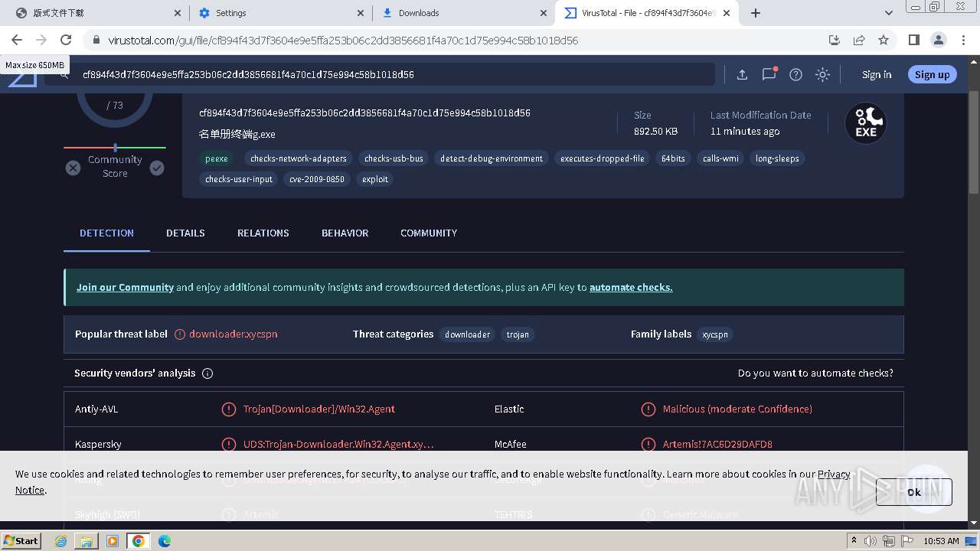Click the Ok button on cookie banner
980x551 pixels.
914,492
